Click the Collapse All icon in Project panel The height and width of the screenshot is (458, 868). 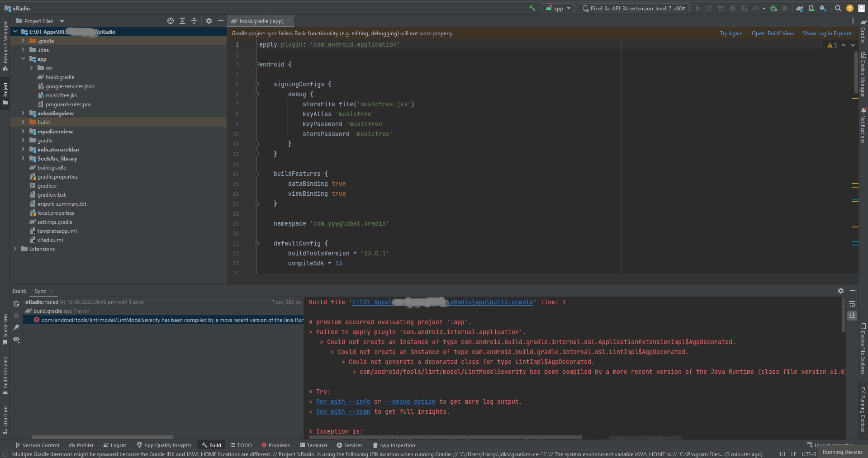(x=194, y=21)
